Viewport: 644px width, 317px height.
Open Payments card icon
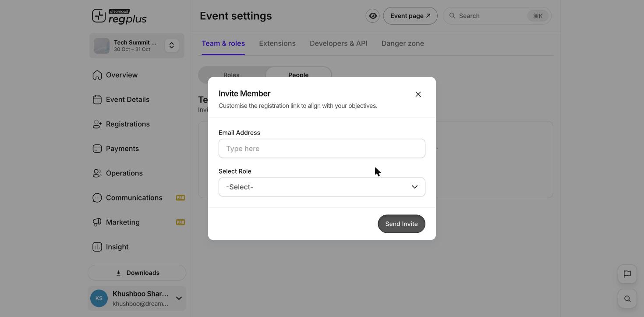coord(97,149)
